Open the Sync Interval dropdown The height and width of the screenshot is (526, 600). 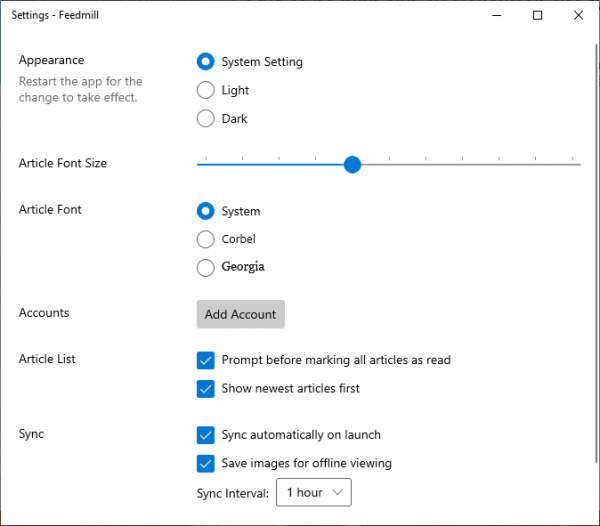click(314, 492)
